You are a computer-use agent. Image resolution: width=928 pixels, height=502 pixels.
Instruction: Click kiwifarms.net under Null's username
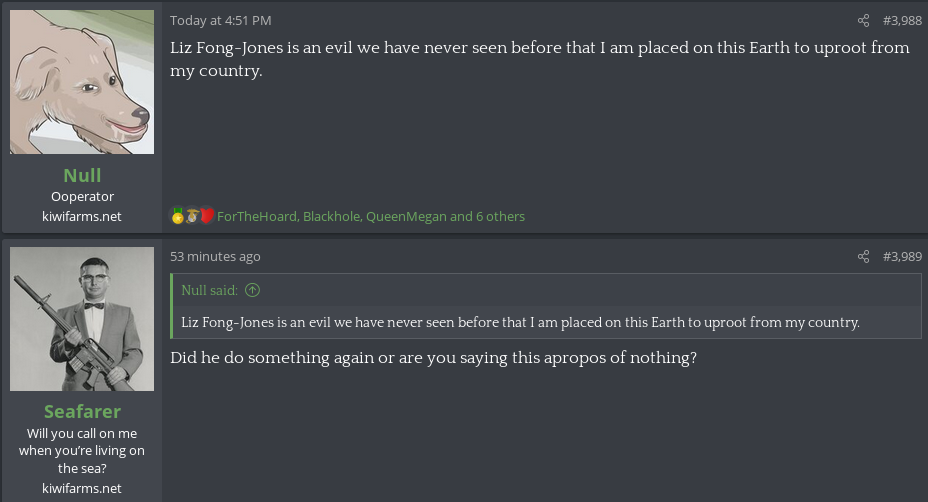82,216
